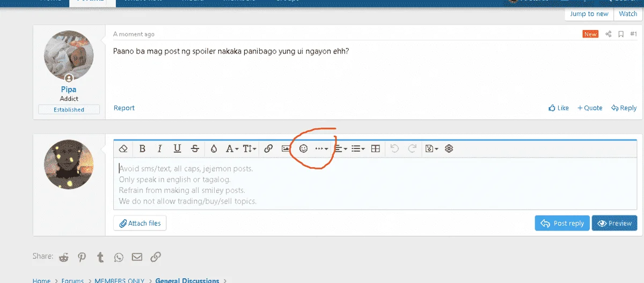The image size is (644, 283).
Task: Click the insert image icon
Action: [286, 148]
